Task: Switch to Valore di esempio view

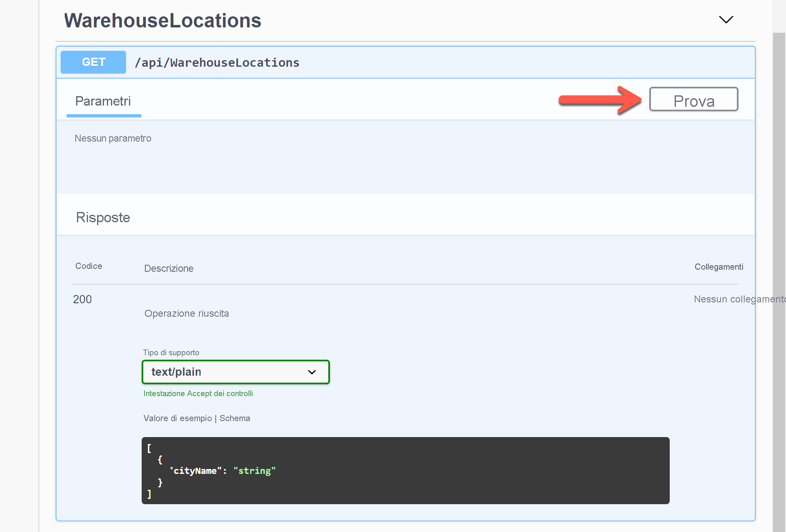Action: pos(178,418)
